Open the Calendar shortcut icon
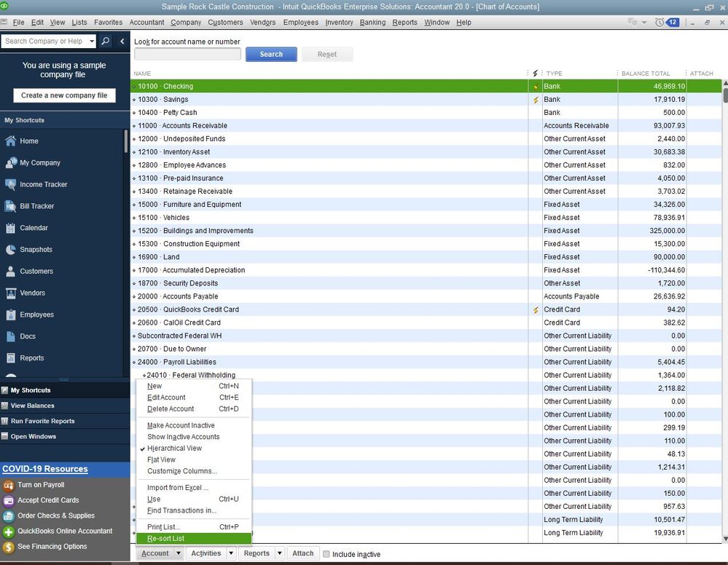728x565 pixels. 10,228
